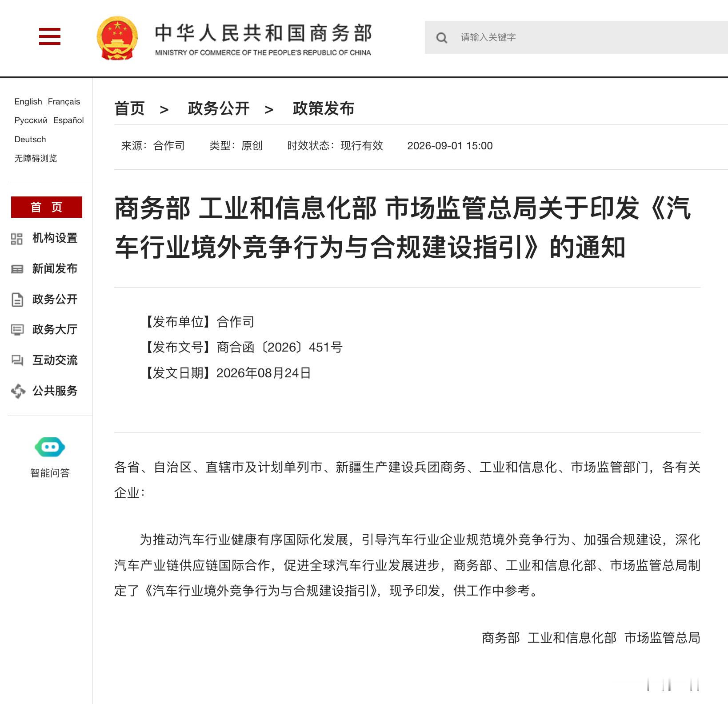Click 政策发布 in the breadcrumb
The image size is (728, 704).
pos(324,108)
